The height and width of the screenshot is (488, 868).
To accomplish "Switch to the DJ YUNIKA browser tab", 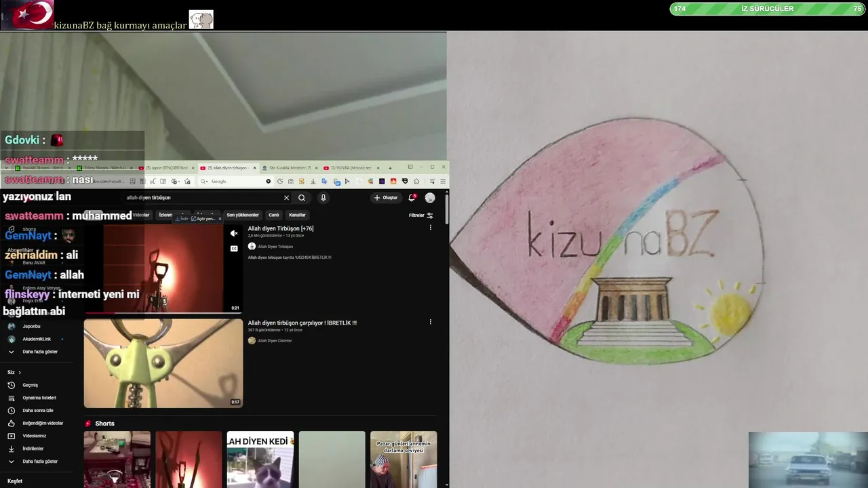I will (x=351, y=167).
